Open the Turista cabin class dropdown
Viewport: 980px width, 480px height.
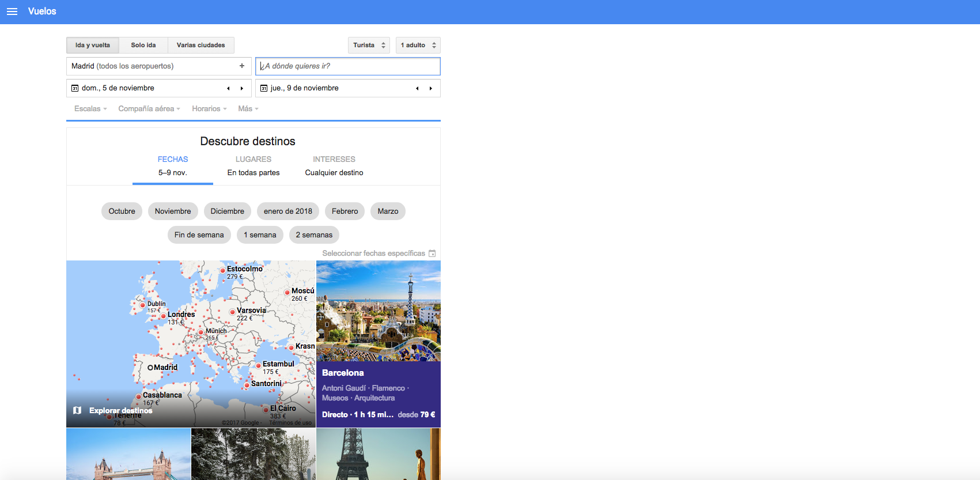(x=369, y=45)
